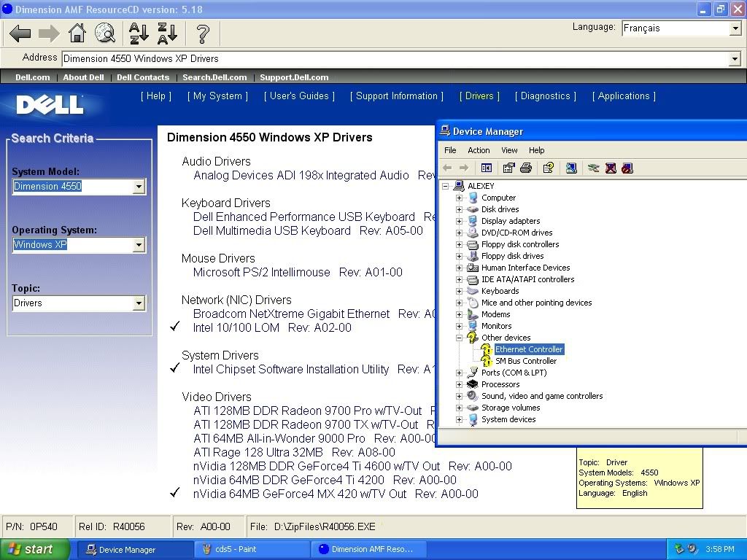Click the Windows start button

(x=34, y=550)
